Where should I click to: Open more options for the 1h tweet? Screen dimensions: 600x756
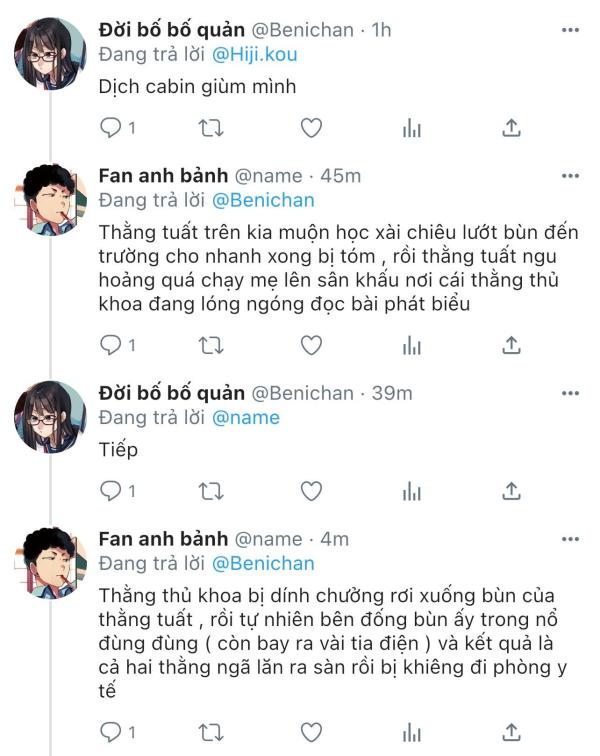pos(570,30)
